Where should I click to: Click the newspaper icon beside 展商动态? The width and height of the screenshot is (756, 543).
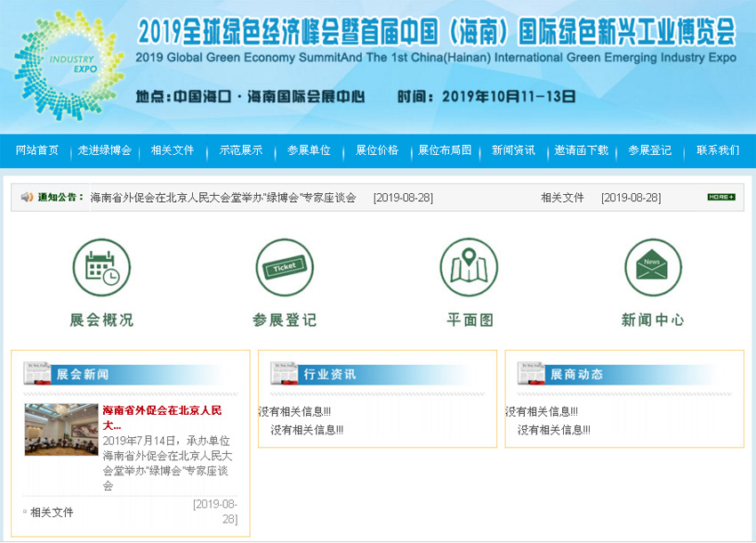point(533,374)
